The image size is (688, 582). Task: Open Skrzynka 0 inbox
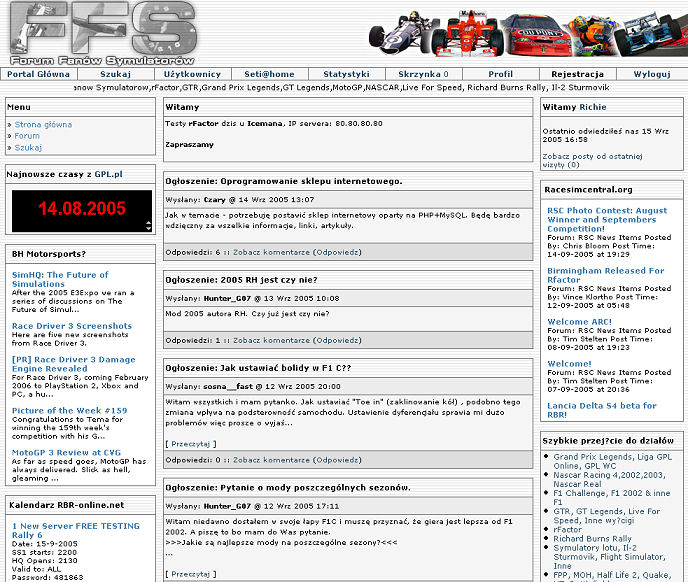tap(423, 74)
